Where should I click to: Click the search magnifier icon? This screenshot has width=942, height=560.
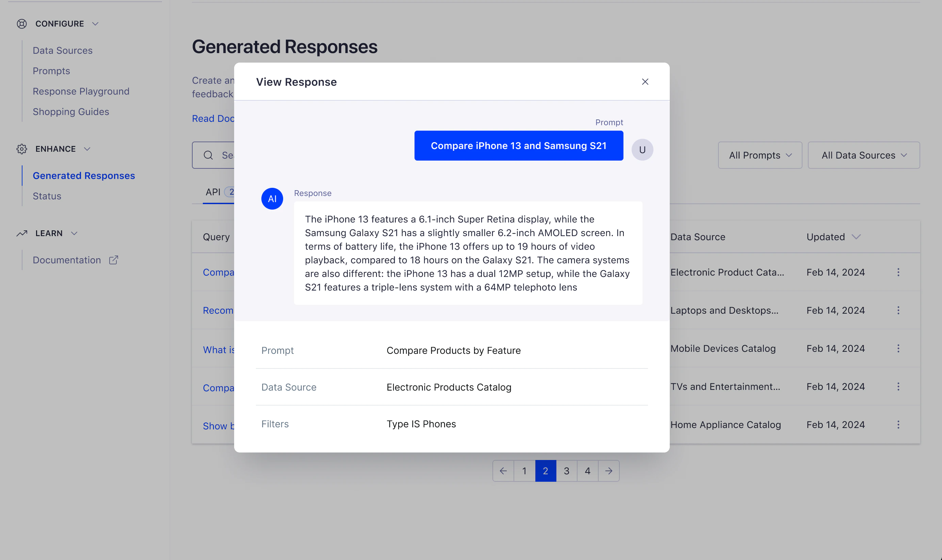point(208,155)
